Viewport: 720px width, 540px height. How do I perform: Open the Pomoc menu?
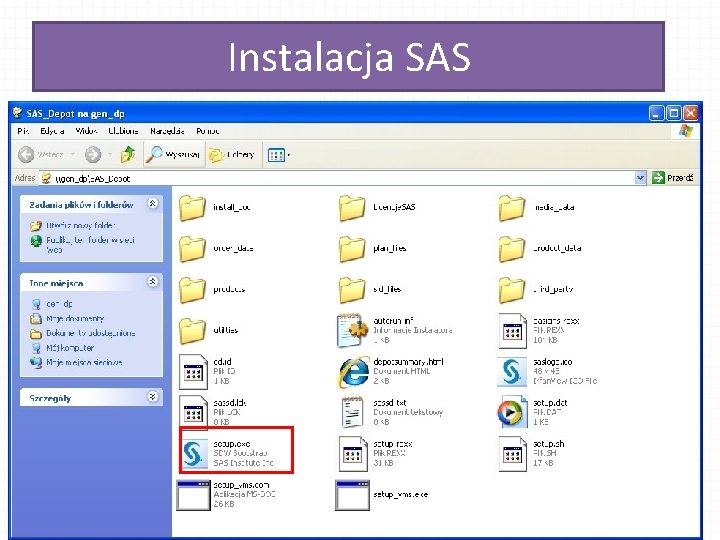pyautogui.click(x=208, y=131)
